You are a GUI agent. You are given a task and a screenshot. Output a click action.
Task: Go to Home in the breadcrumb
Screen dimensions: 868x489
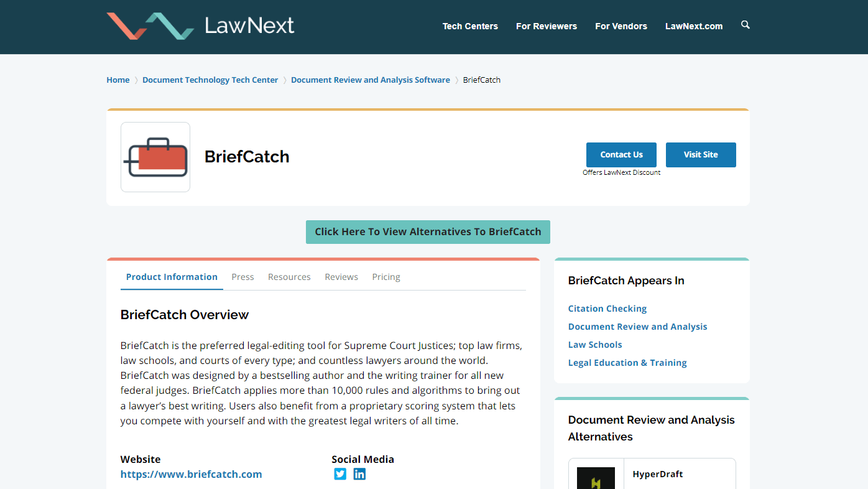118,80
